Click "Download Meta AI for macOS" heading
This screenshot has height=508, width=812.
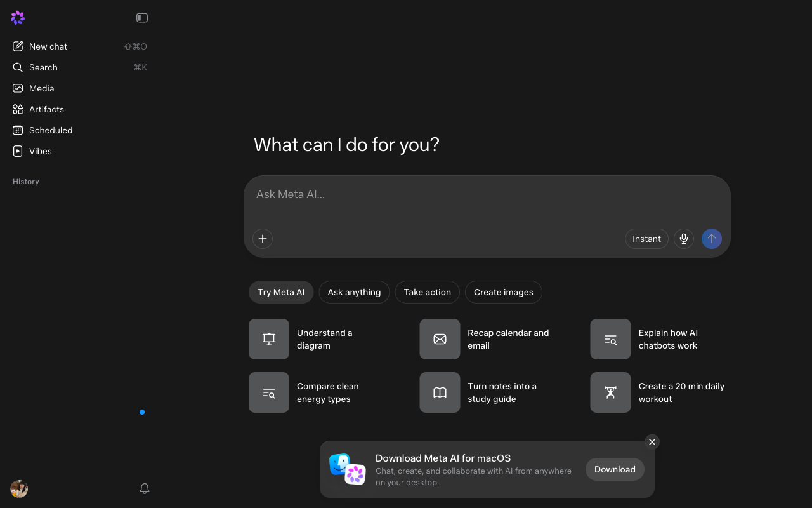tap(443, 458)
